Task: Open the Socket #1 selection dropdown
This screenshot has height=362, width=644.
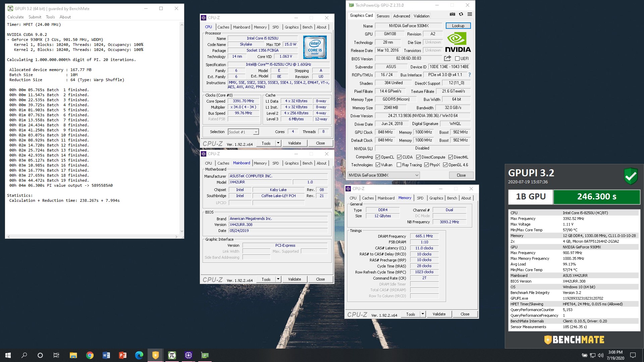Action: [x=243, y=132]
